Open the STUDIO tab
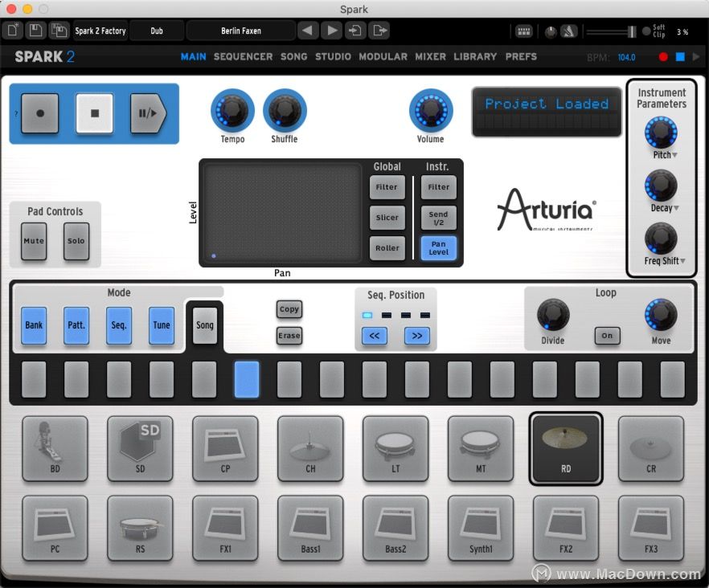Screen dimensions: 709x588 click(334, 56)
